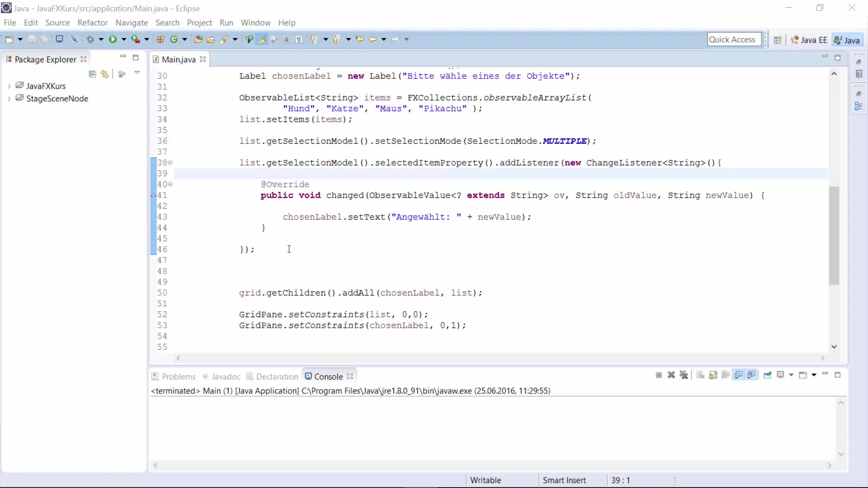Viewport: 868px width, 488px height.
Task: Click Remove All Terminated Launches icon
Action: pyautogui.click(x=684, y=375)
